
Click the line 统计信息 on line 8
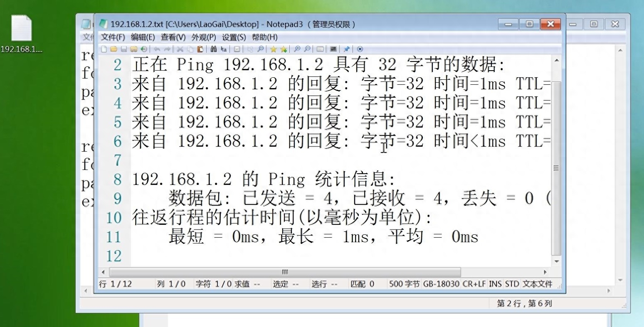click(x=264, y=179)
